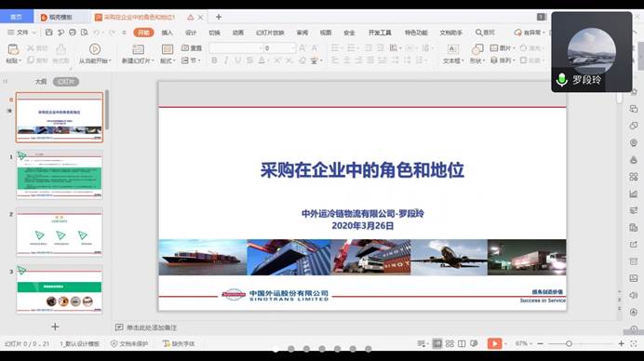Open the Developer Tools (开发工具) ribbon tab
This screenshot has width=644, height=361.
380,33
